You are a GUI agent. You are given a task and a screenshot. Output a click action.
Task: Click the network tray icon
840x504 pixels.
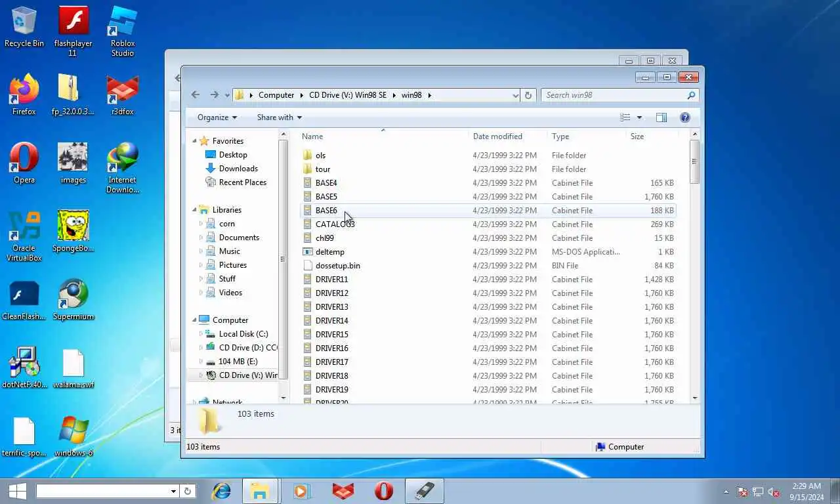(x=758, y=492)
